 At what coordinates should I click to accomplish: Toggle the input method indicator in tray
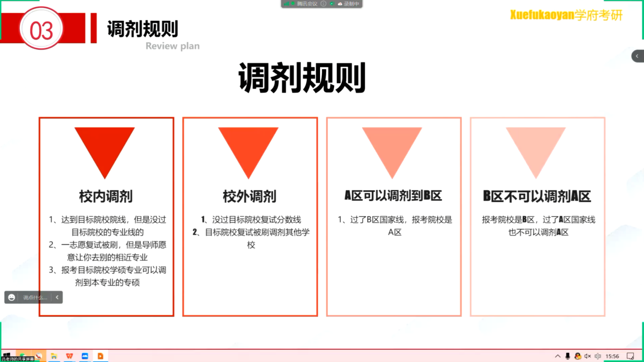(x=598, y=356)
